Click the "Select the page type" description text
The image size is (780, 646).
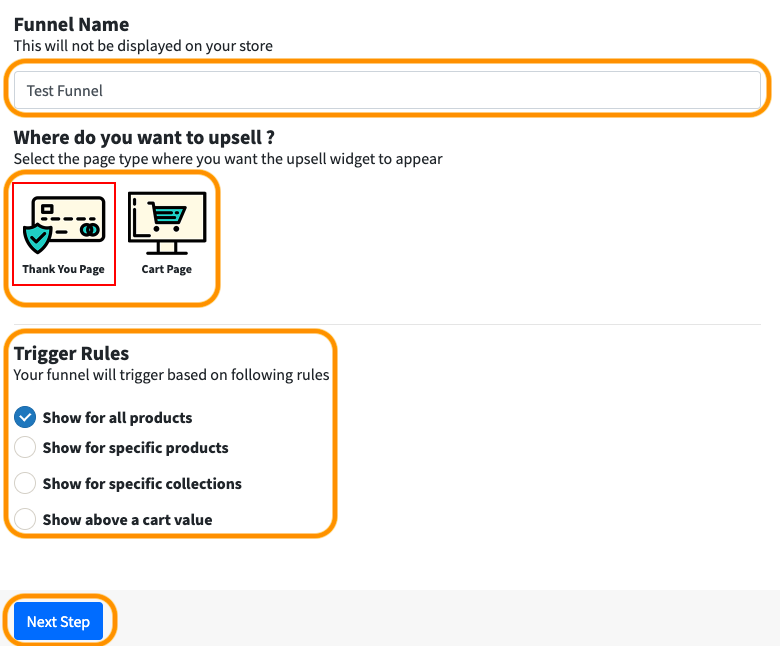coord(228,159)
